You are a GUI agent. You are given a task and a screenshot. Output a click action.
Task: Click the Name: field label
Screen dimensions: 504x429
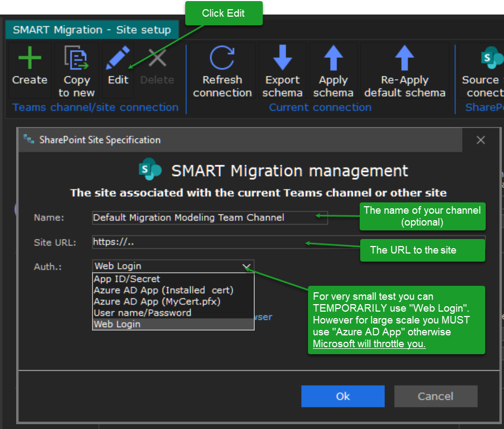[49, 217]
